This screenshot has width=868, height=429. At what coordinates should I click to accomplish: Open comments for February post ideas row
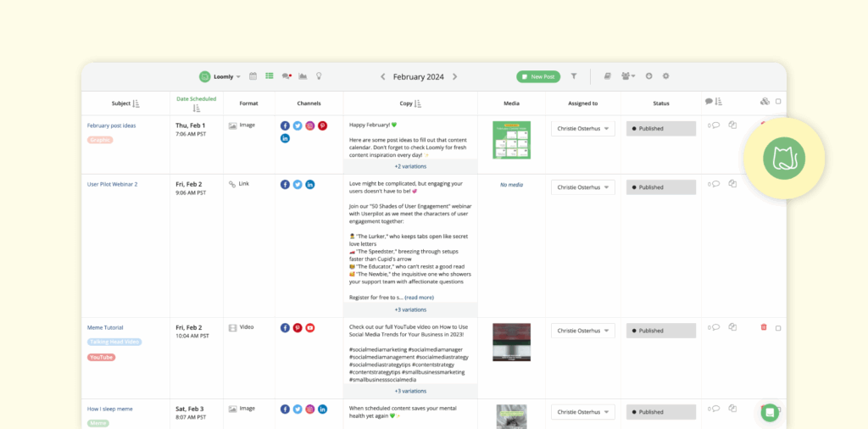(x=714, y=125)
